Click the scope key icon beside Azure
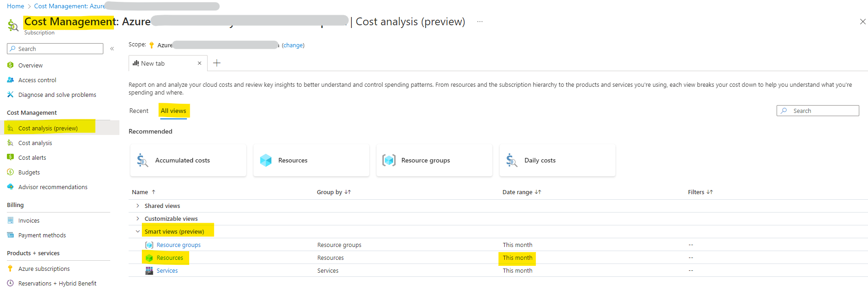The image size is (868, 297). click(152, 45)
